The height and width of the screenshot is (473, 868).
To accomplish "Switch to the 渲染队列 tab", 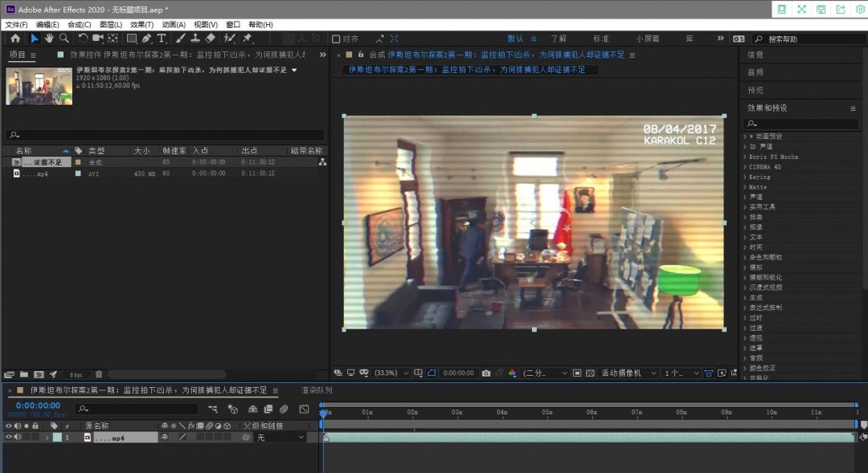I will coord(316,390).
